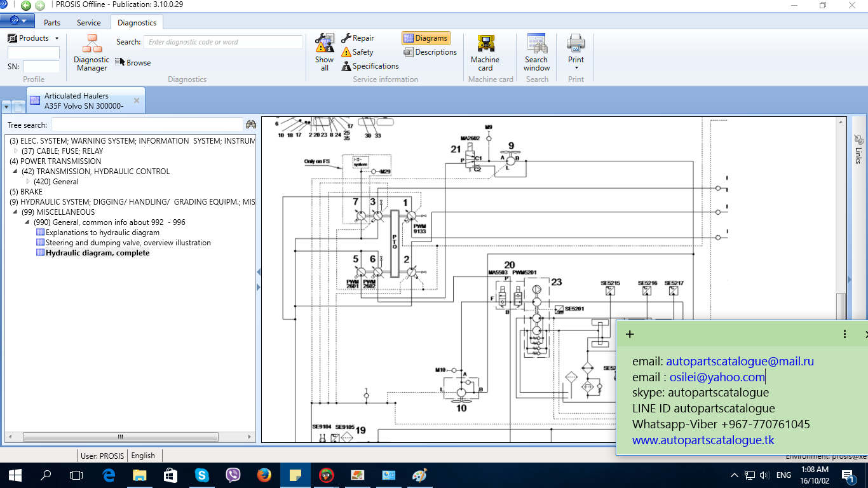
Task: Click the binoculars tree search icon
Action: point(250,125)
